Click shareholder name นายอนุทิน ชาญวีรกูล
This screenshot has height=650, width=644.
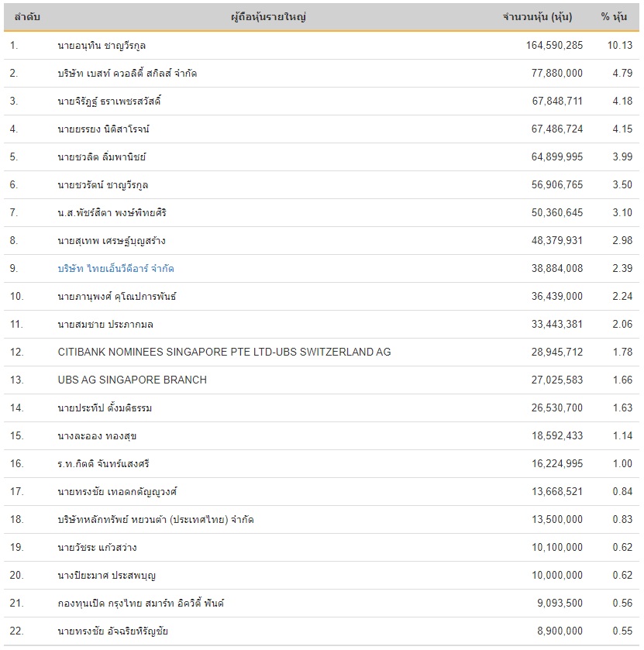point(102,45)
